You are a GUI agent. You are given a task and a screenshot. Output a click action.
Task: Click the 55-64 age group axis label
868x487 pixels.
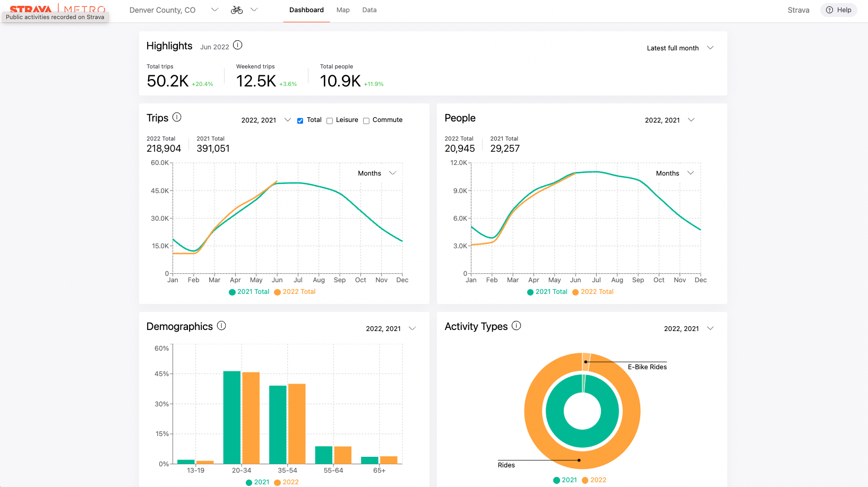[333, 471]
